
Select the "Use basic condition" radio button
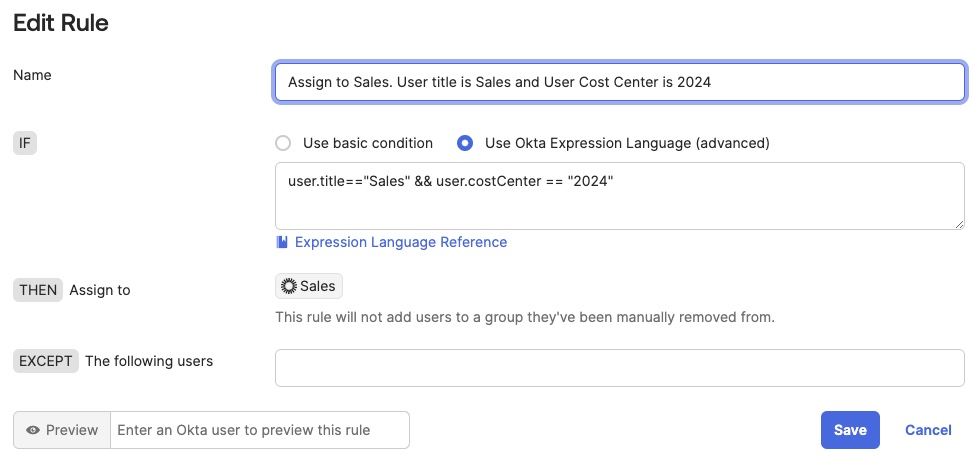tap(283, 143)
